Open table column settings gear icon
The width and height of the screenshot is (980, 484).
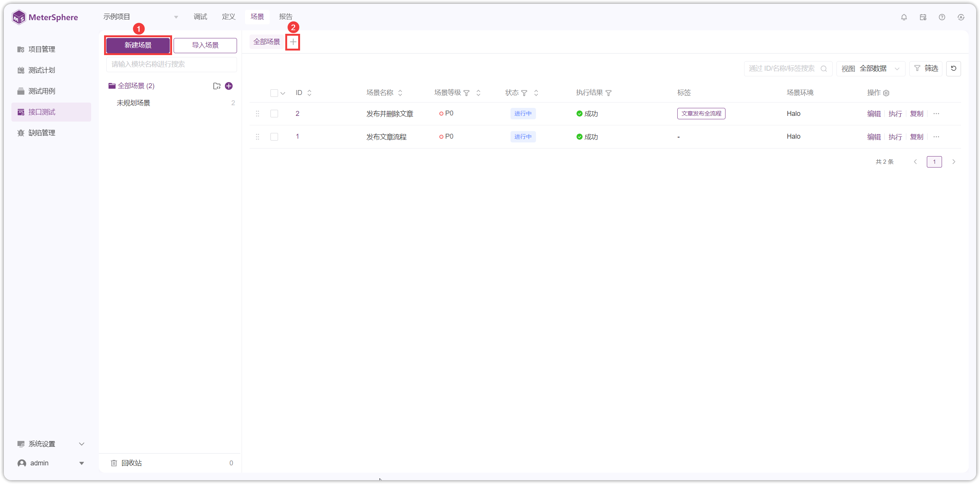pos(886,93)
